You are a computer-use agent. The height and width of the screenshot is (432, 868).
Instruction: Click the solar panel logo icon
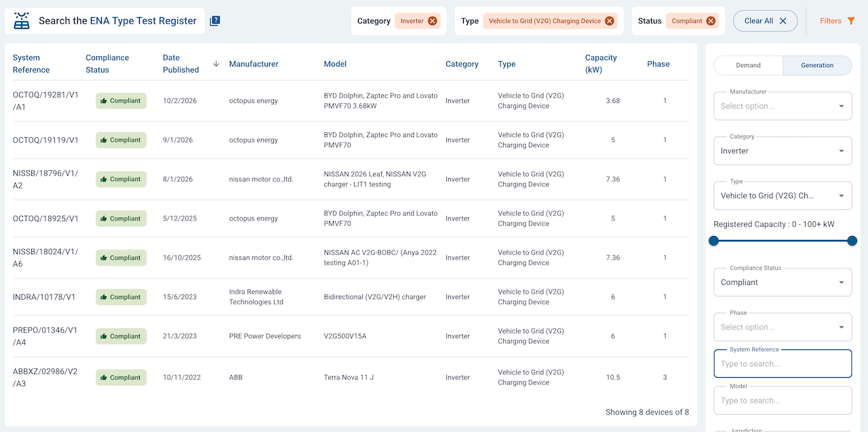[x=22, y=21]
